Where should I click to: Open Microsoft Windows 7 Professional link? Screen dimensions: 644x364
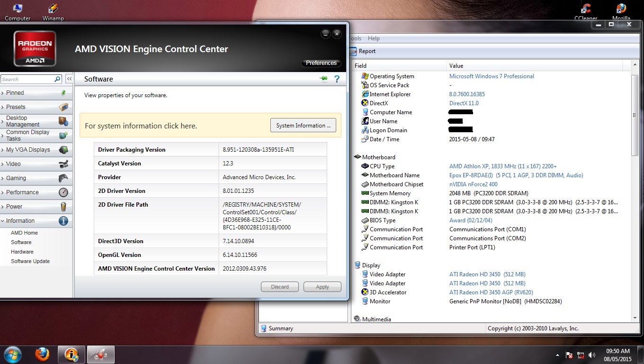pyautogui.click(x=492, y=76)
